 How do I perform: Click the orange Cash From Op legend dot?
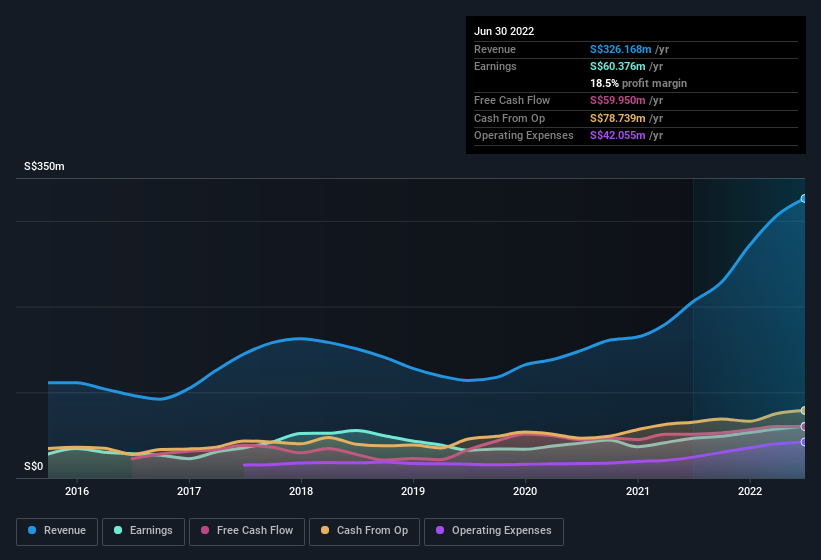(x=325, y=530)
